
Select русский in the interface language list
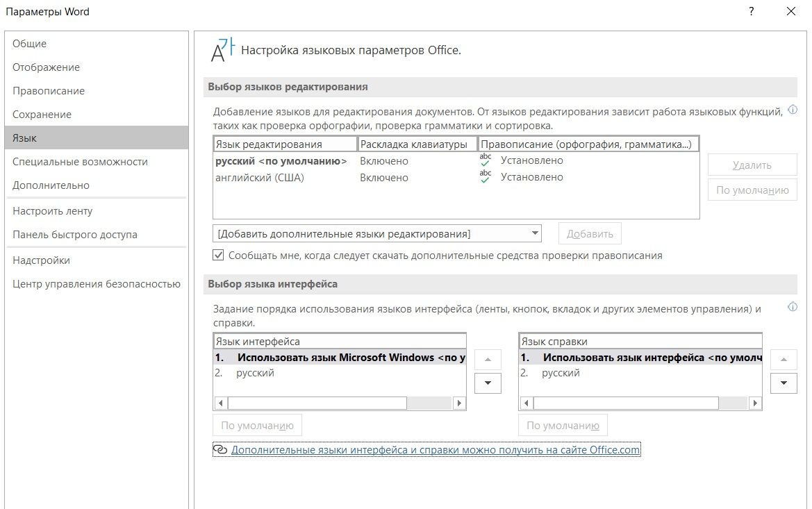[255, 373]
